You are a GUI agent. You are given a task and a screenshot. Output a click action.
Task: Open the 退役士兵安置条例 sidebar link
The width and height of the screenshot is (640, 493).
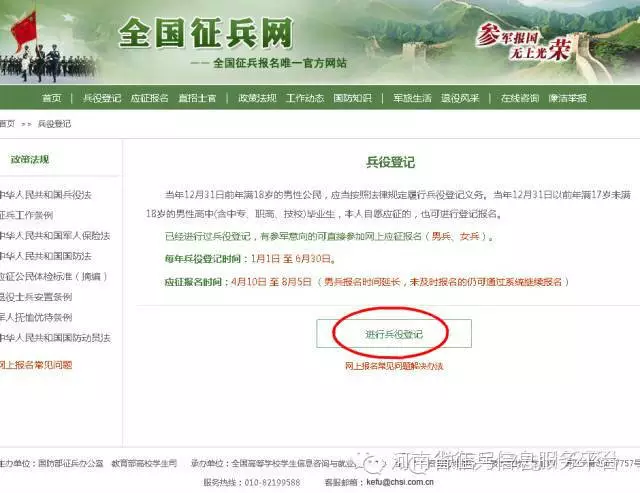click(x=36, y=297)
